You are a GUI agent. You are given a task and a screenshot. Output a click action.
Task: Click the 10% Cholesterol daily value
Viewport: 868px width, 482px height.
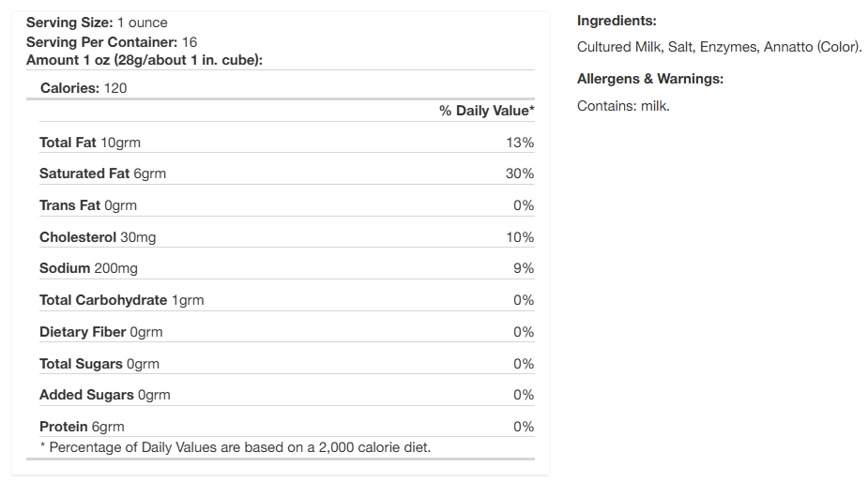tap(519, 237)
